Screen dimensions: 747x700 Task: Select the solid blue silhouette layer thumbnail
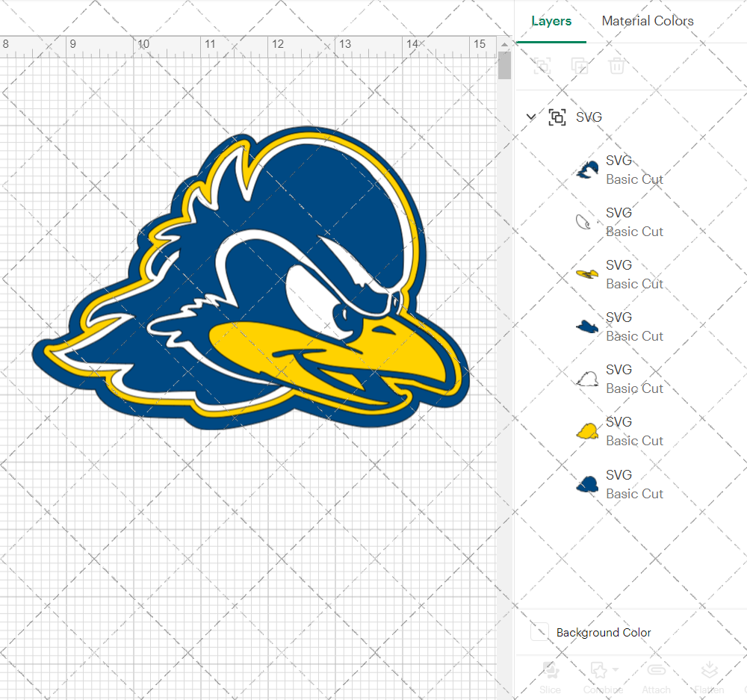click(x=587, y=484)
